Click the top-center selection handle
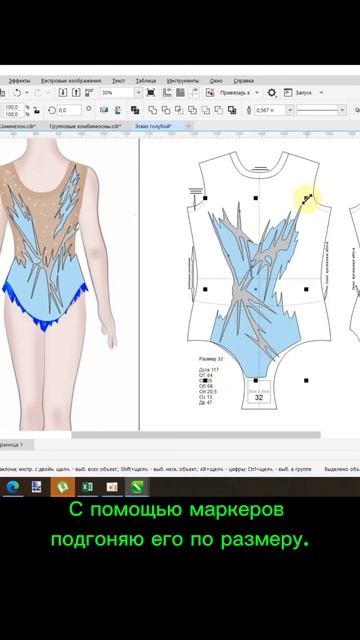 coord(256,198)
